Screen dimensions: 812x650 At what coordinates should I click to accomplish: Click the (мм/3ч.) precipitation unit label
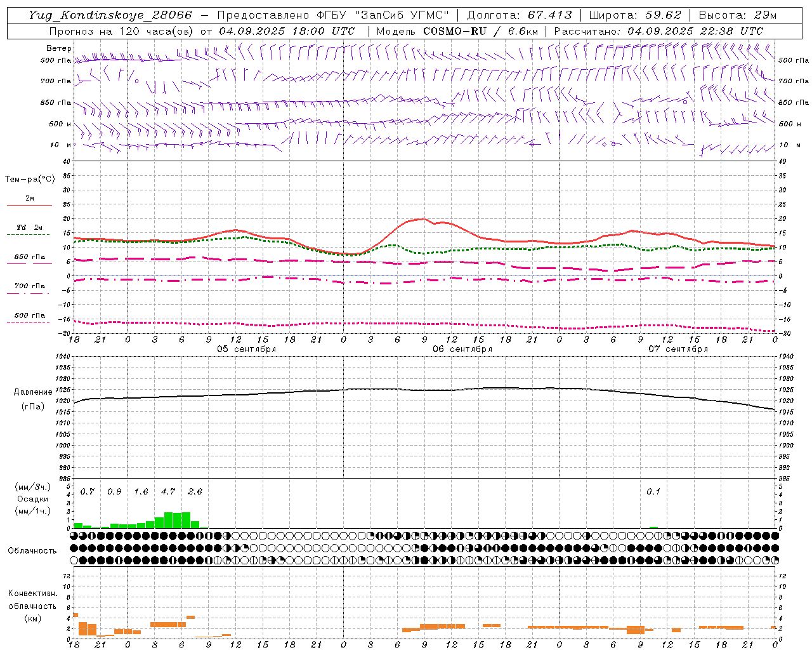point(33,487)
